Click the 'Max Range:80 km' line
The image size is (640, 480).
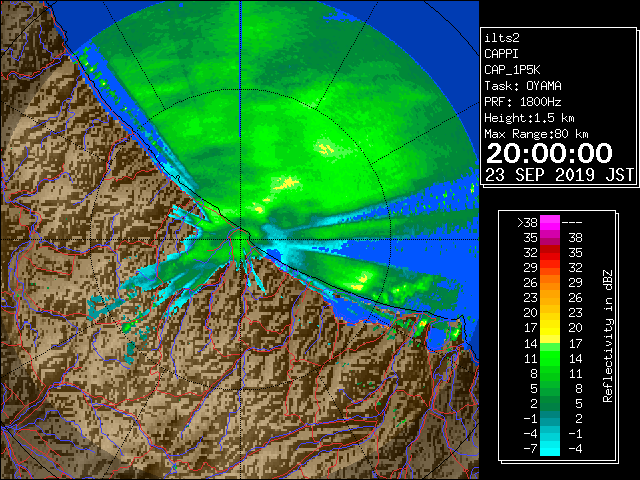point(536,134)
